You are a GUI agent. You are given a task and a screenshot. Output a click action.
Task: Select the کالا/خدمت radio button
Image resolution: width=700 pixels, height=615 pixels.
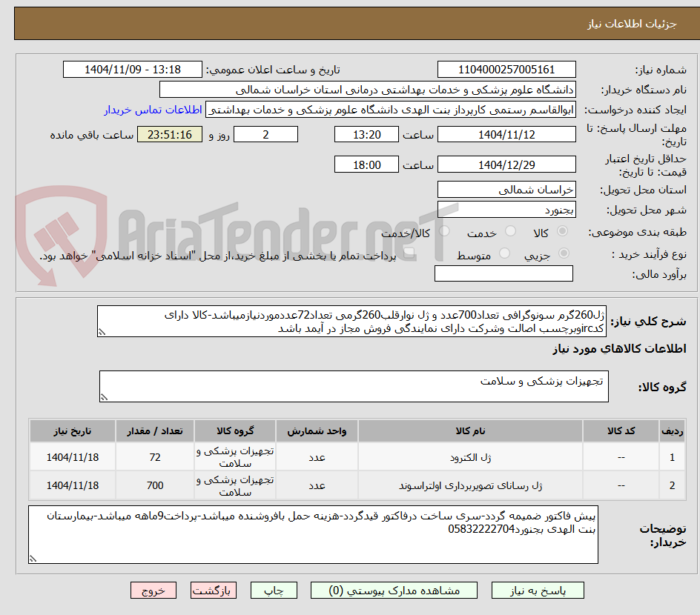444,231
